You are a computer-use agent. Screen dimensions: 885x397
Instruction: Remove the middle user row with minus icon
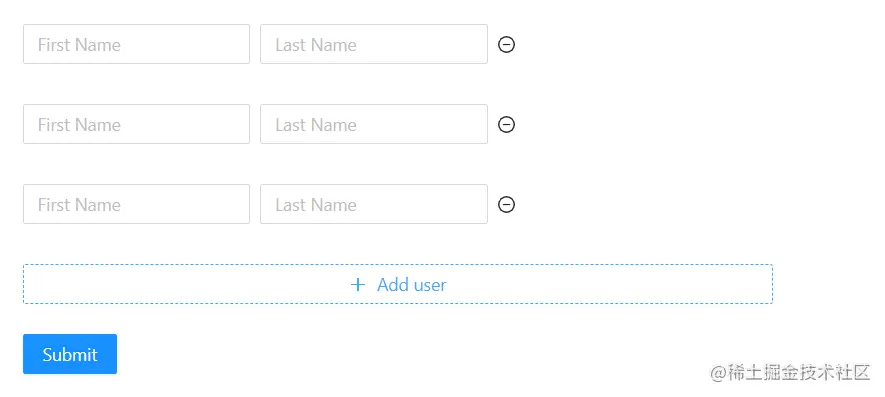point(506,124)
